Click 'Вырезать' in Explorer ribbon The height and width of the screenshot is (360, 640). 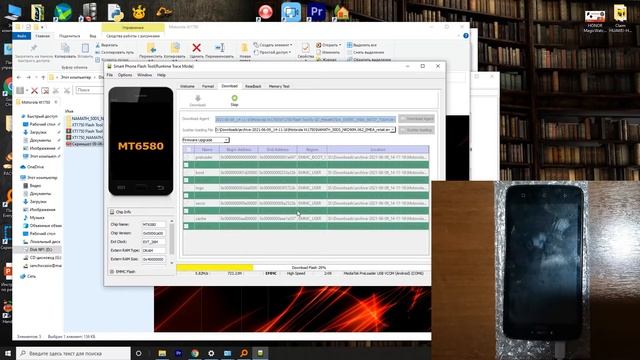click(x=107, y=45)
